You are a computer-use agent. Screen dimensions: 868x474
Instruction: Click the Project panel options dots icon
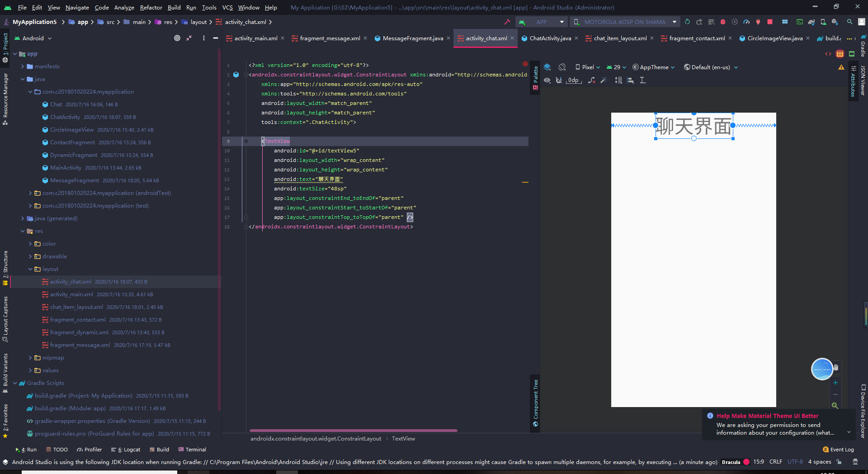pyautogui.click(x=204, y=38)
